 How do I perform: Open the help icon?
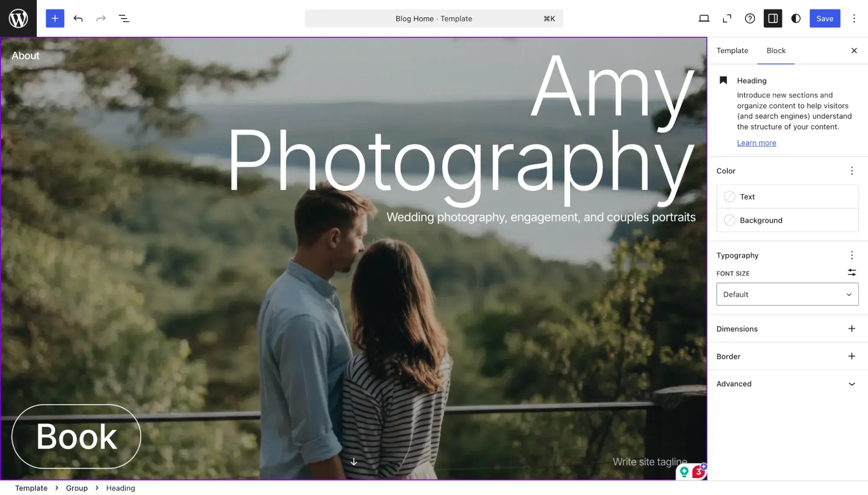point(750,18)
